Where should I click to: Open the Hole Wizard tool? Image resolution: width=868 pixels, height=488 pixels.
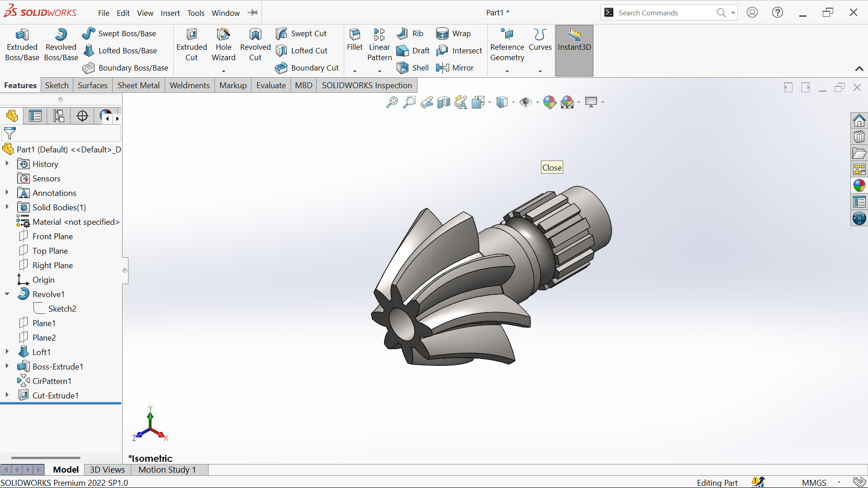(x=223, y=45)
